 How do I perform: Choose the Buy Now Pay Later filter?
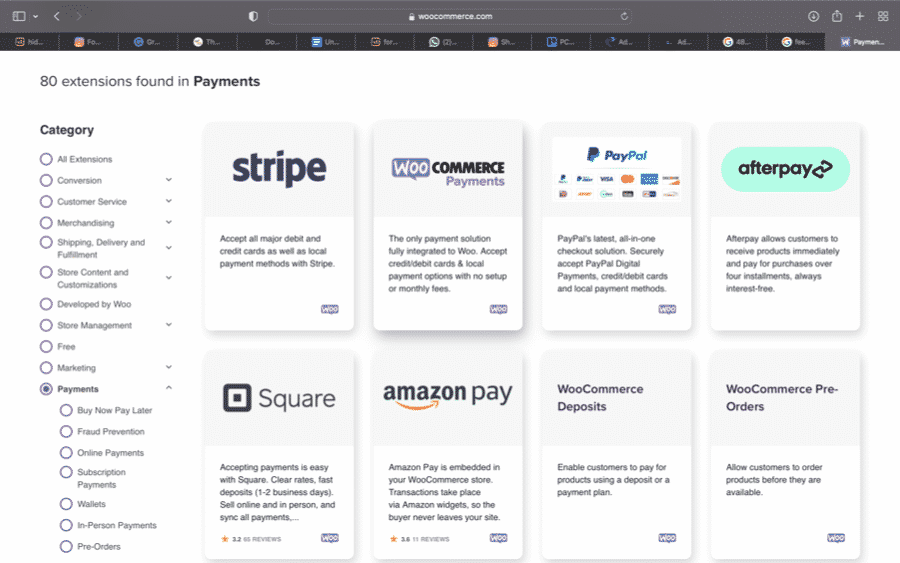(x=66, y=410)
